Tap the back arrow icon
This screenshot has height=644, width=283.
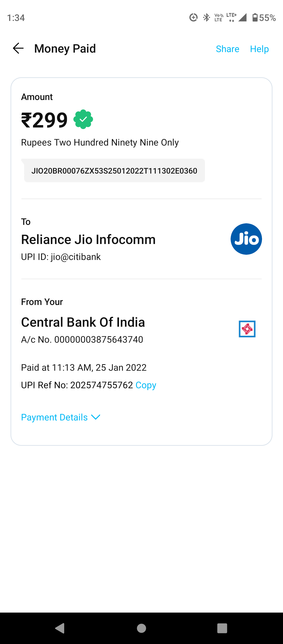point(18,48)
